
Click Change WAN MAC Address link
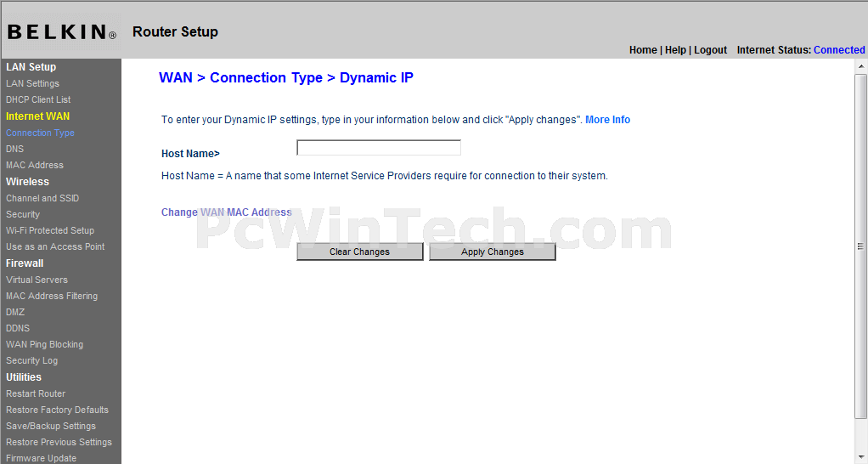pyautogui.click(x=227, y=212)
